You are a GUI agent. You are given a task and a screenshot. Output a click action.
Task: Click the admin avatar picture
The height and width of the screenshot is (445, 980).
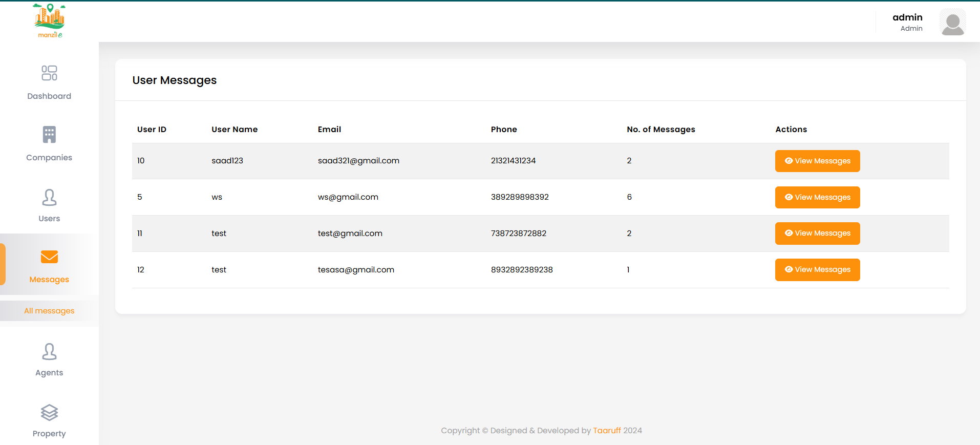pos(952,23)
